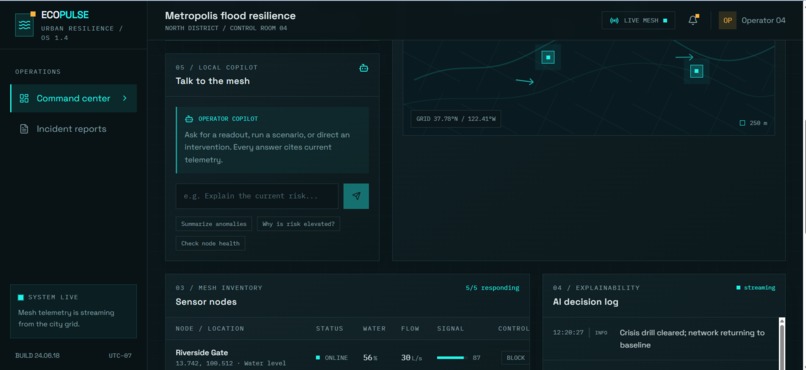Click the 12:20:27 log timestamp

568,332
